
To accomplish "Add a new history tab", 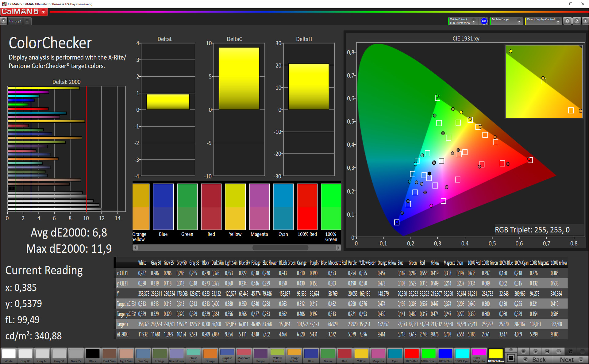I will (27, 21).
